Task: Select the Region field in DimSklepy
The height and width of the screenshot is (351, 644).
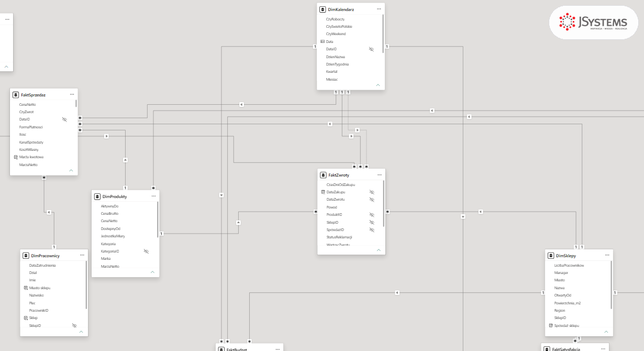Action: click(x=560, y=310)
